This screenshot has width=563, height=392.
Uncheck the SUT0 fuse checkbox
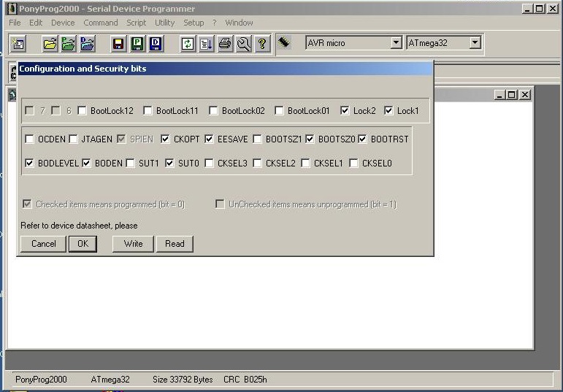coord(169,164)
